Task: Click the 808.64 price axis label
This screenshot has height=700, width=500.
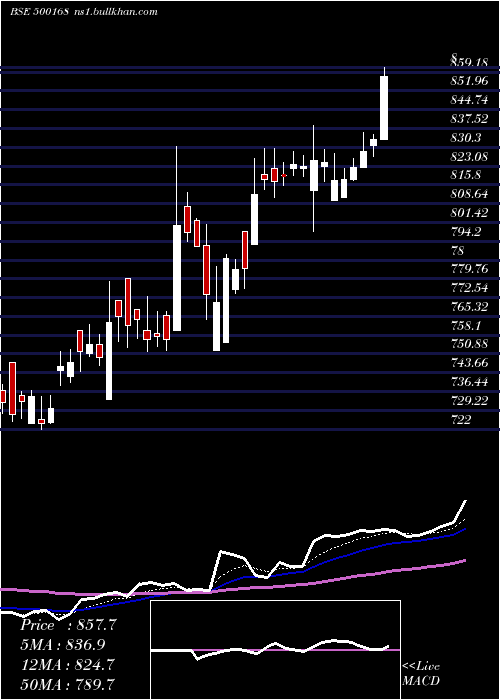Action: (469, 194)
